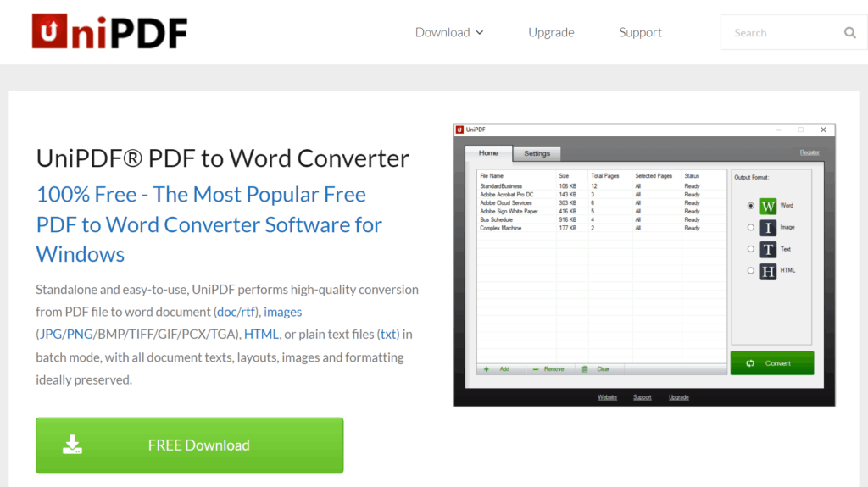868x487 pixels.
Task: Close the UniPDF app window
Action: [x=823, y=130]
